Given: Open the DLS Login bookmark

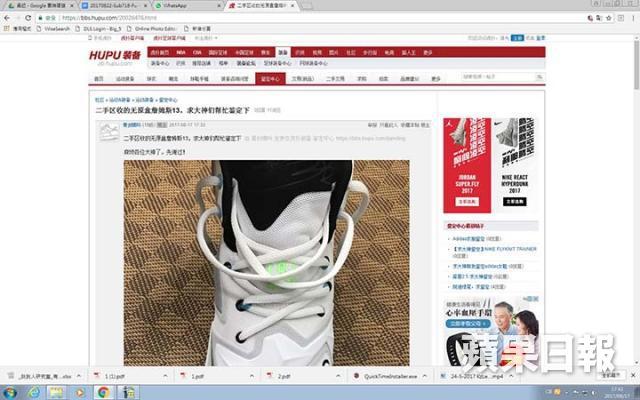Looking at the screenshot, I should coord(98,29).
